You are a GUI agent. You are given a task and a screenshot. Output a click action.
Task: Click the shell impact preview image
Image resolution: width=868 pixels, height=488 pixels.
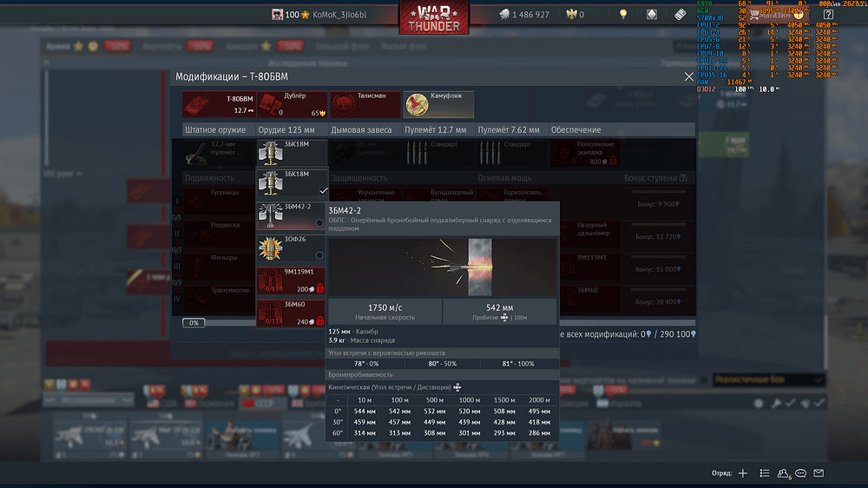click(443, 267)
